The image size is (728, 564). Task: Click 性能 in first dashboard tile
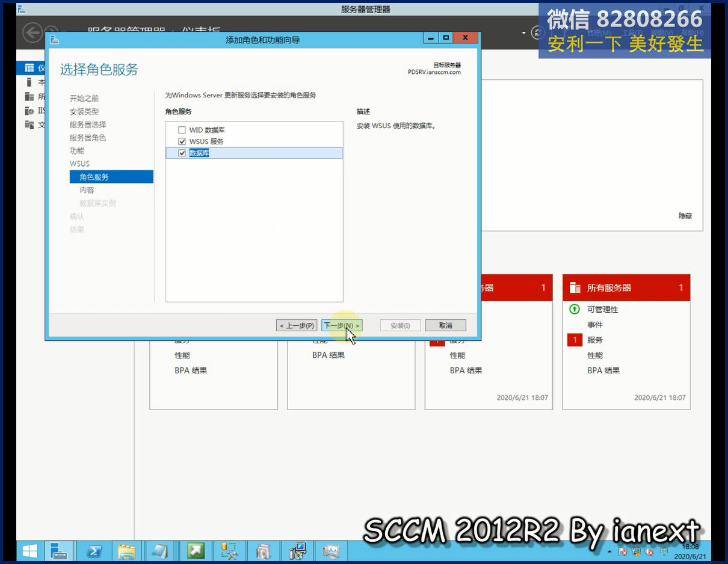click(182, 355)
